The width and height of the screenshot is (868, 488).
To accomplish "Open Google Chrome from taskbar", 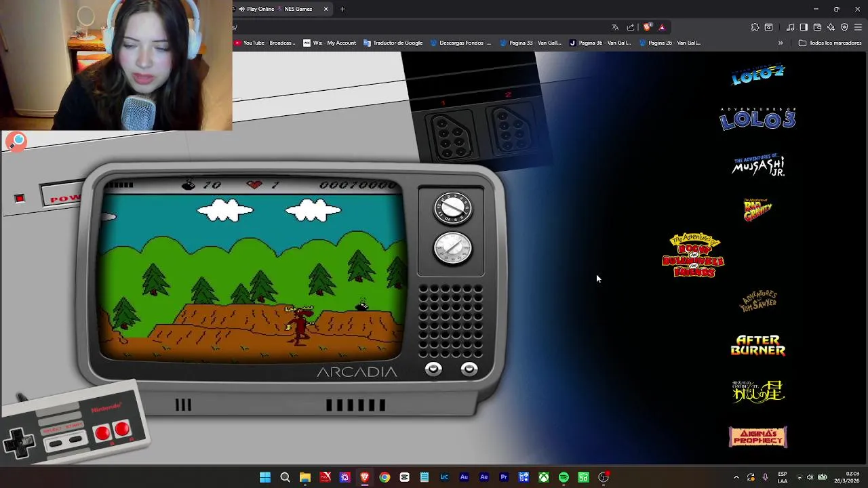I will click(384, 477).
